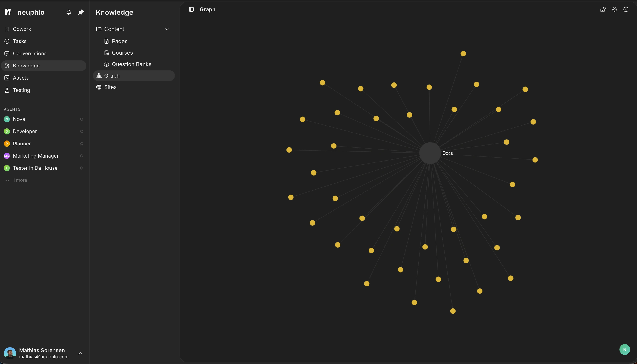Image resolution: width=637 pixels, height=364 pixels.
Task: Select the Planner agent
Action: point(43,144)
